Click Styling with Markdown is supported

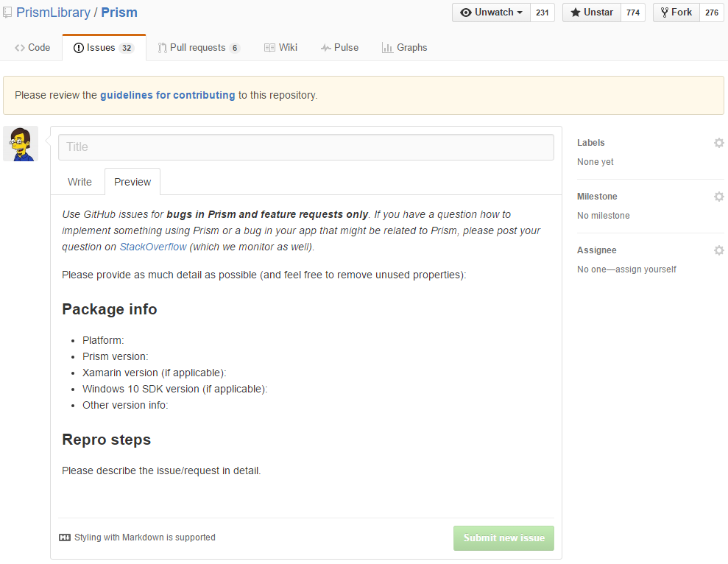[145, 537]
